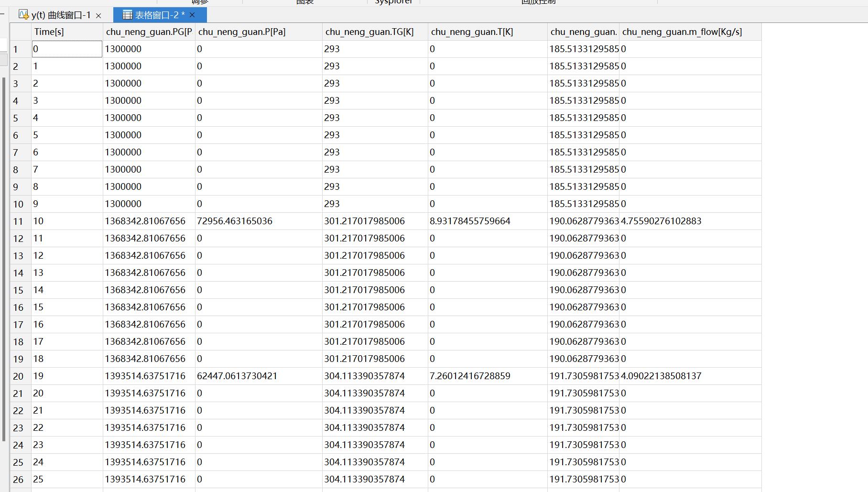The width and height of the screenshot is (868, 492).
Task: Select the chu_neng_guan.m_flow[Kg/s] column header
Action: click(x=690, y=32)
